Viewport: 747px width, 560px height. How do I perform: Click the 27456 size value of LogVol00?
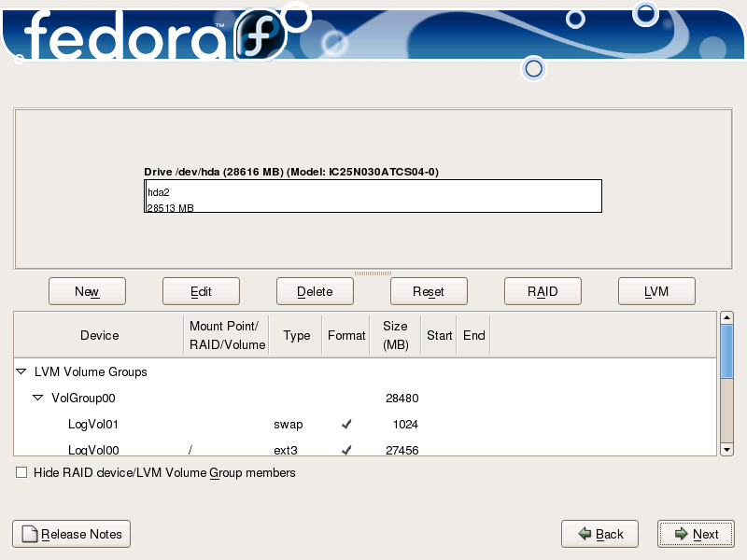tap(402, 450)
